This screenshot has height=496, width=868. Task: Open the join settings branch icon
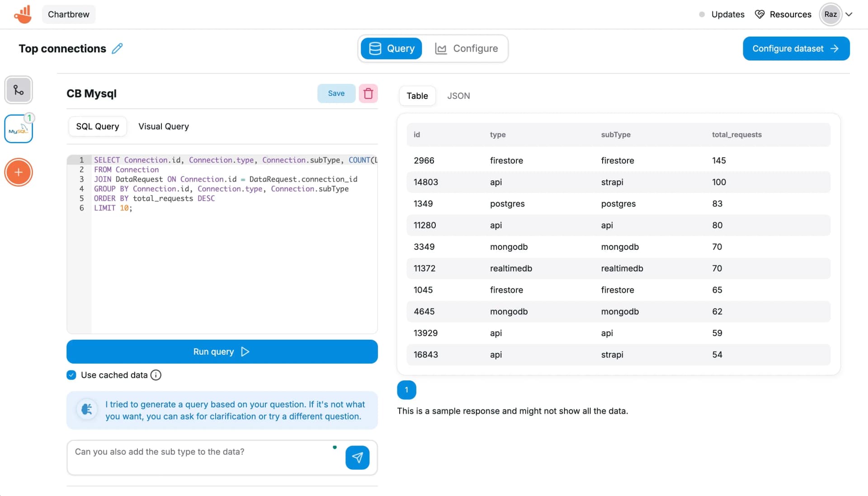pyautogui.click(x=19, y=90)
